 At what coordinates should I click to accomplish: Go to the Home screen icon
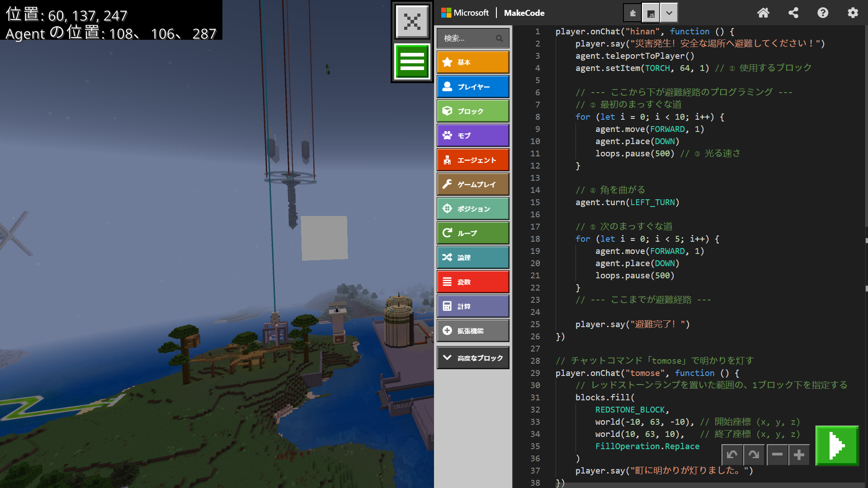click(763, 13)
